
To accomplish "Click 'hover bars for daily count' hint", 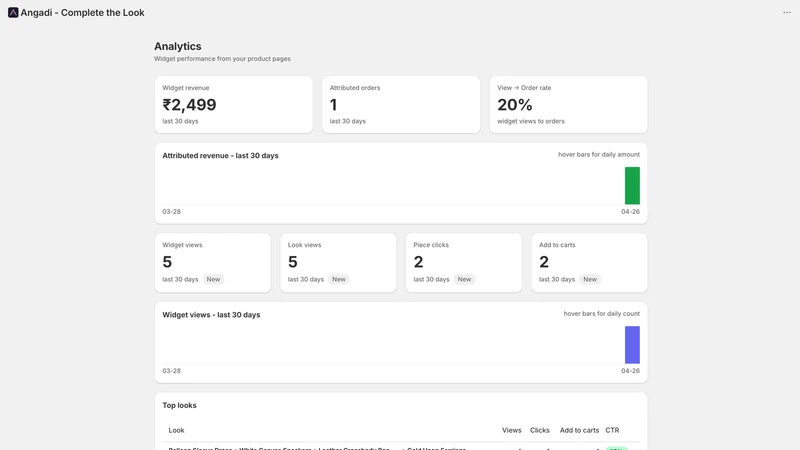I will pyautogui.click(x=602, y=314).
